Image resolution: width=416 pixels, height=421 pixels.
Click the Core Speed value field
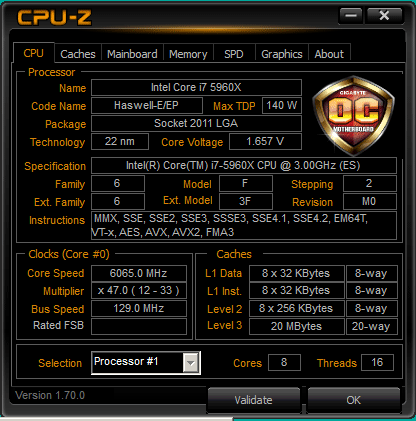click(x=139, y=273)
